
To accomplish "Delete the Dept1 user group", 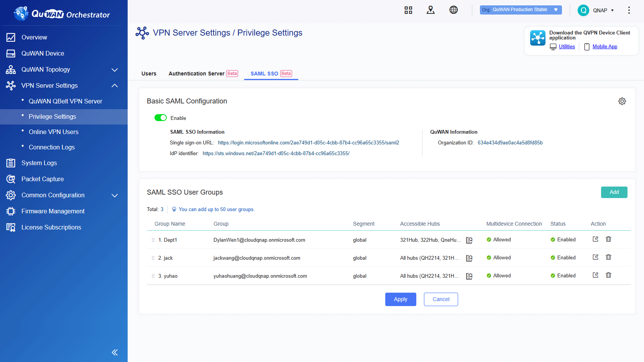I will click(x=608, y=239).
